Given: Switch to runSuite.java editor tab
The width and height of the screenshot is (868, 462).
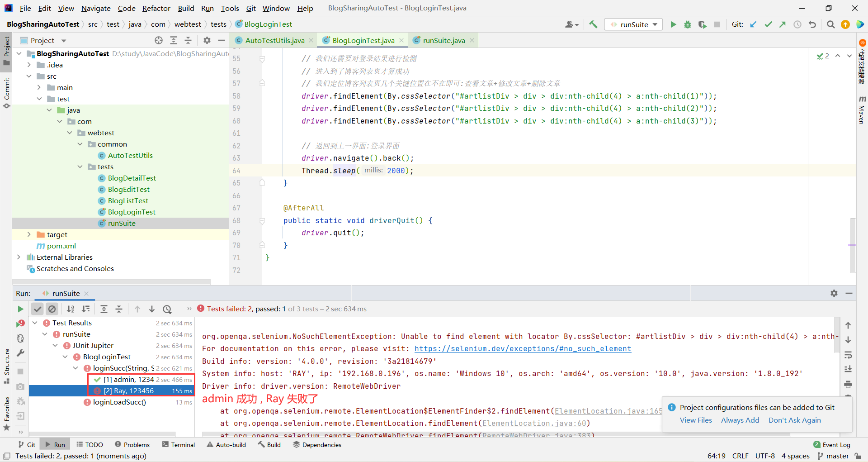Looking at the screenshot, I should pyautogui.click(x=444, y=40).
